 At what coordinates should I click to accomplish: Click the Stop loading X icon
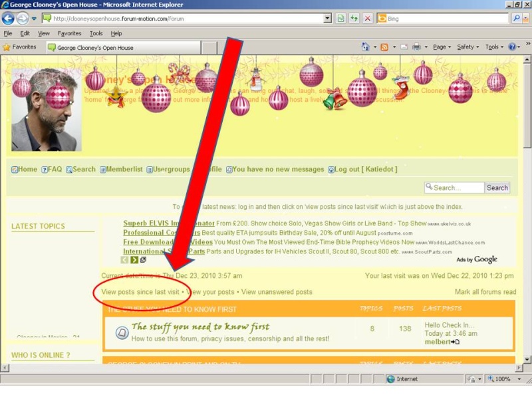pyautogui.click(x=368, y=19)
